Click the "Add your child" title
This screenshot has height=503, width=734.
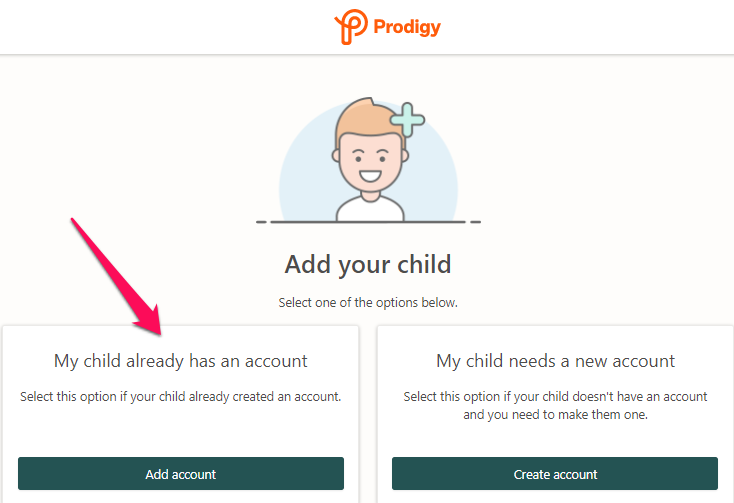coord(368,265)
